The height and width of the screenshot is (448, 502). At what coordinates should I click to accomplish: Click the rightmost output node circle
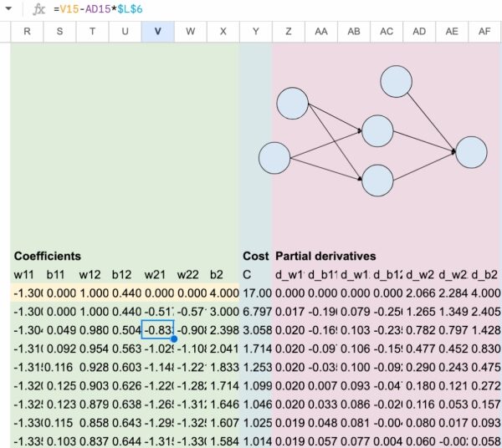pyautogui.click(x=471, y=152)
